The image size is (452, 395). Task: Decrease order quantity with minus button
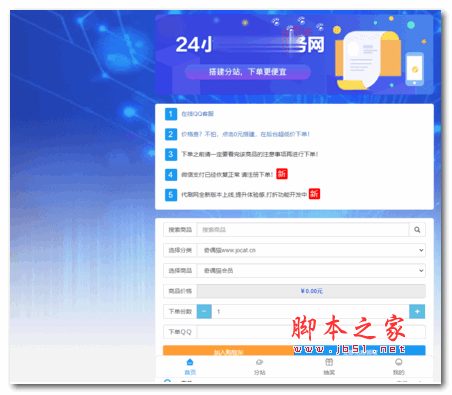click(x=204, y=311)
